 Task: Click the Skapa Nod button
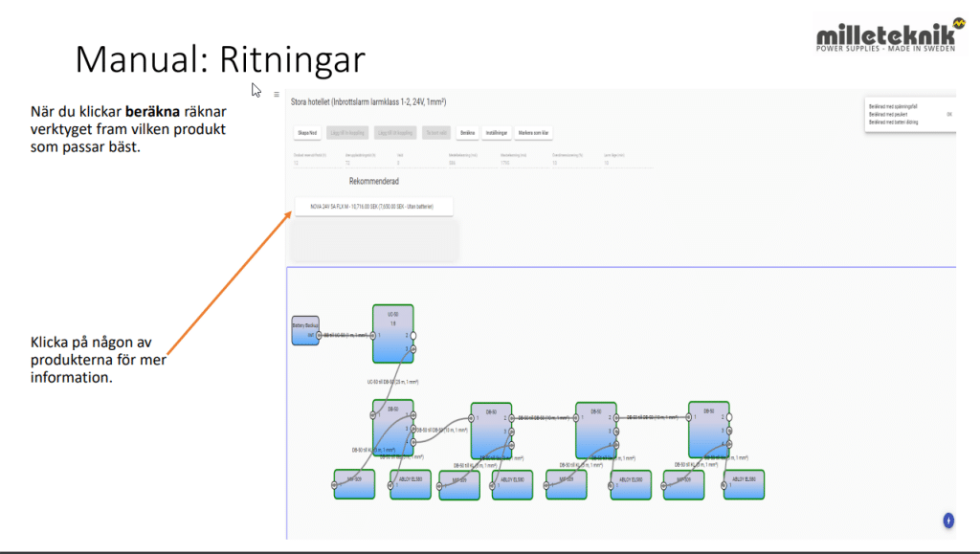tap(305, 133)
